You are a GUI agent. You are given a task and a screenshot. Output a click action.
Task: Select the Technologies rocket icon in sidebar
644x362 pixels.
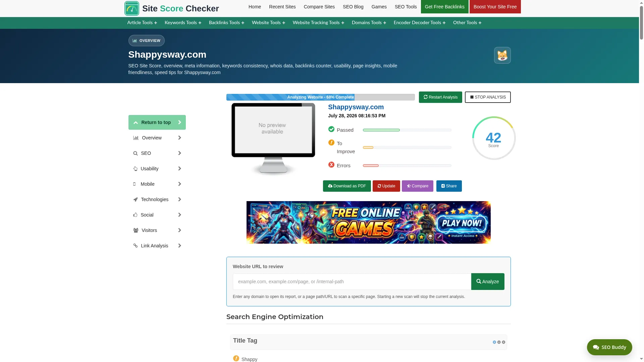tap(136, 199)
